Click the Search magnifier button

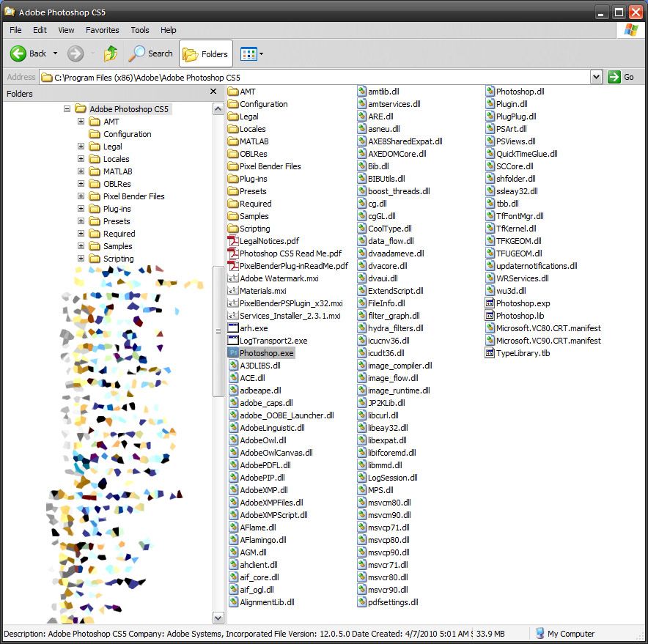[150, 53]
